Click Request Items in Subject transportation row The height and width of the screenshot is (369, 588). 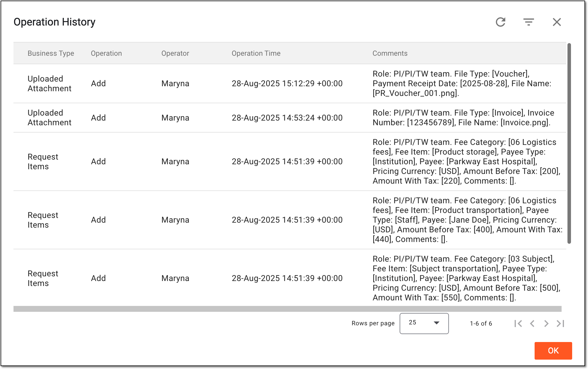(x=43, y=278)
